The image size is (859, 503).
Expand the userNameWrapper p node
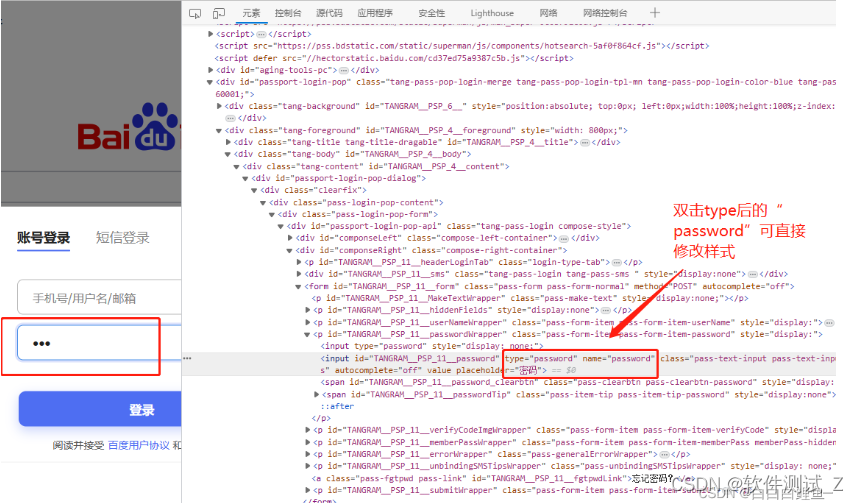(x=307, y=322)
